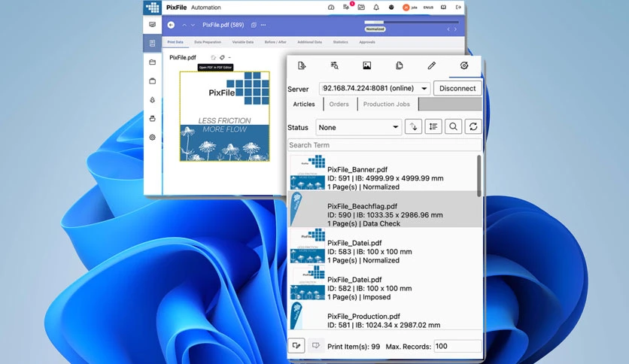The image size is (629, 364).
Task: Open notifications via the bell icon
Action: coord(376,8)
